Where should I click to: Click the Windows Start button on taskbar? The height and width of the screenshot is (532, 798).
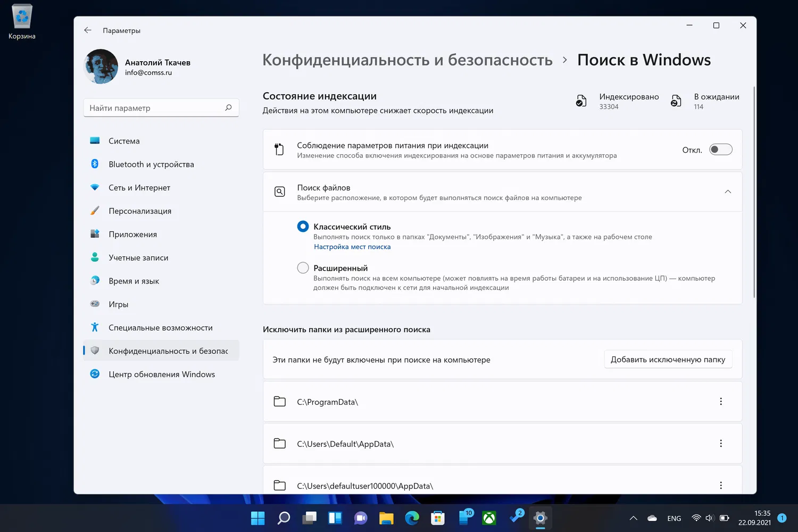click(x=257, y=518)
